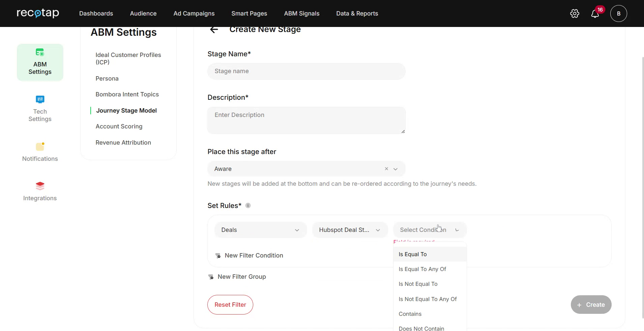644x331 pixels.
Task: Expand the Place this stage after dropdown
Action: (x=395, y=169)
